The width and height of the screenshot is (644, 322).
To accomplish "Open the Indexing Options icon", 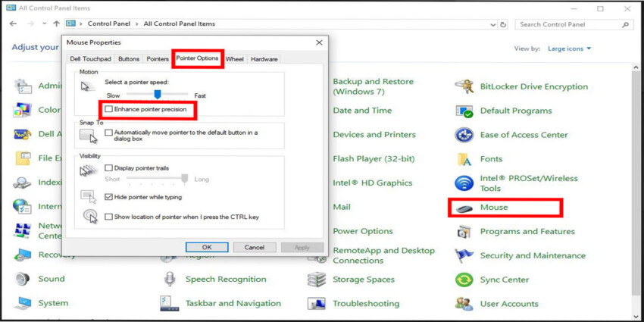I will tap(22, 183).
